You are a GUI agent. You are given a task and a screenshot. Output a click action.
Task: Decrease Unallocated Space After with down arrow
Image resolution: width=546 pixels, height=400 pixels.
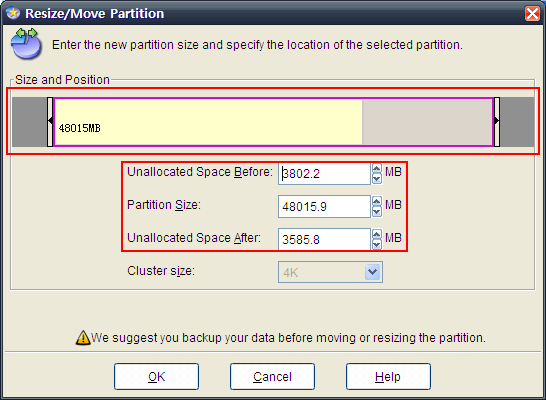click(x=377, y=245)
